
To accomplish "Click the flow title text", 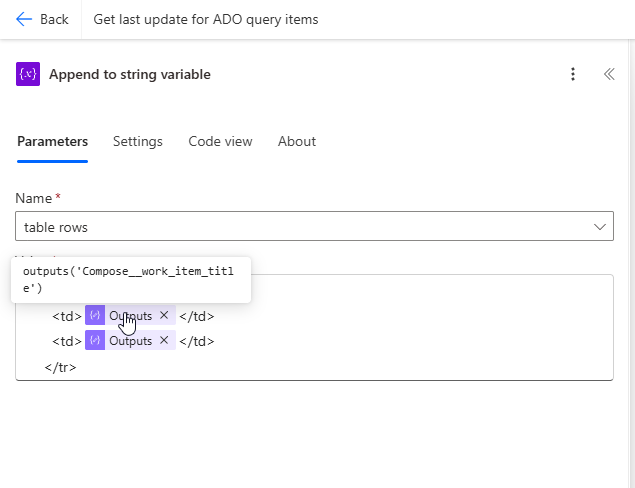I will [206, 19].
